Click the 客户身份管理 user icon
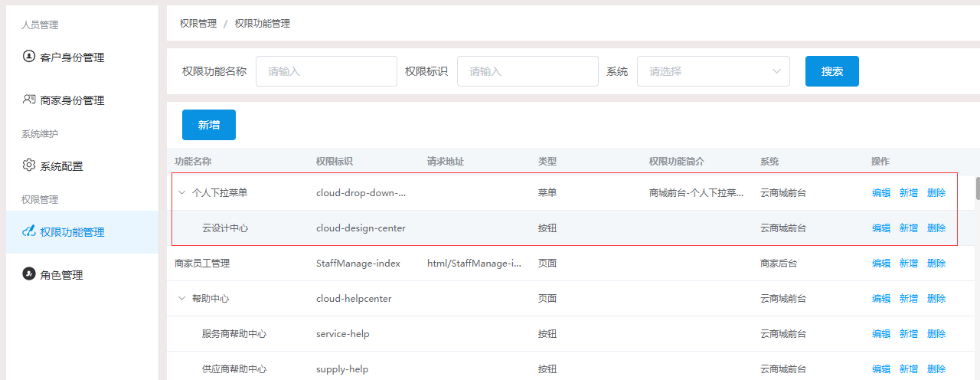The height and width of the screenshot is (380, 980). (x=29, y=56)
